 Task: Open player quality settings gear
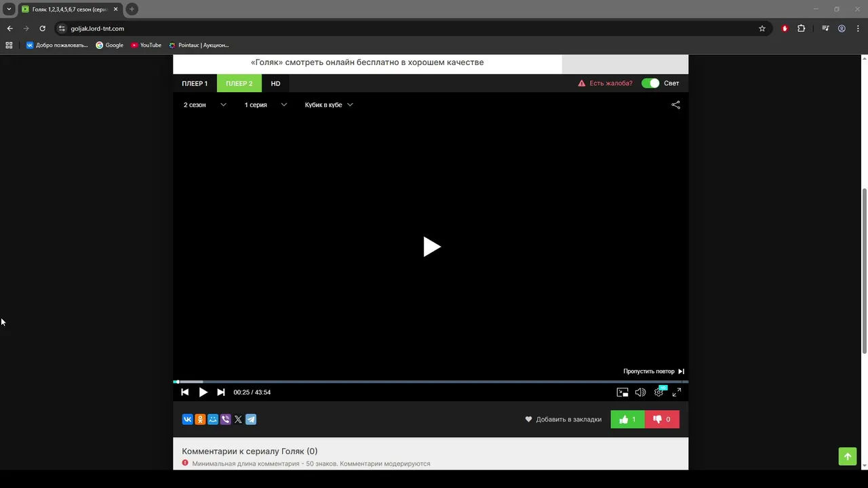658,392
